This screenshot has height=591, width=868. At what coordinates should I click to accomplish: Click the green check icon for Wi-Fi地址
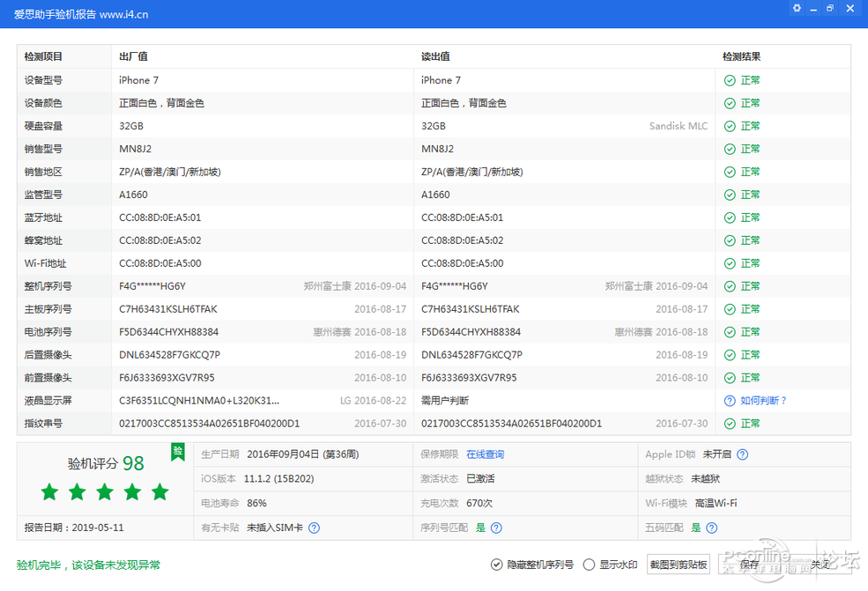pos(730,263)
